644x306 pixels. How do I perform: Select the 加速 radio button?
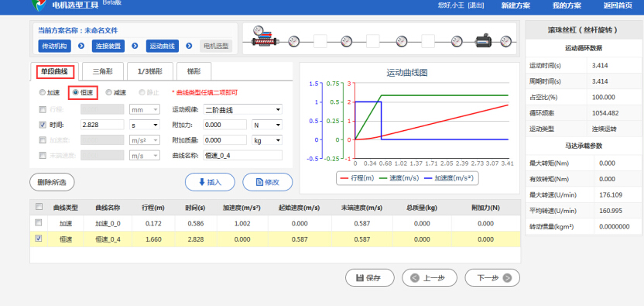coord(43,93)
